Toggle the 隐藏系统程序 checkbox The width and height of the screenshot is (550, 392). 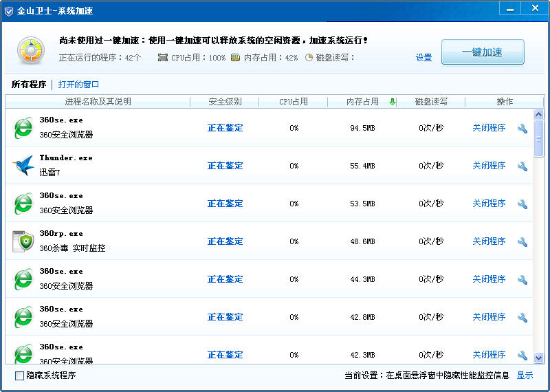(19, 375)
